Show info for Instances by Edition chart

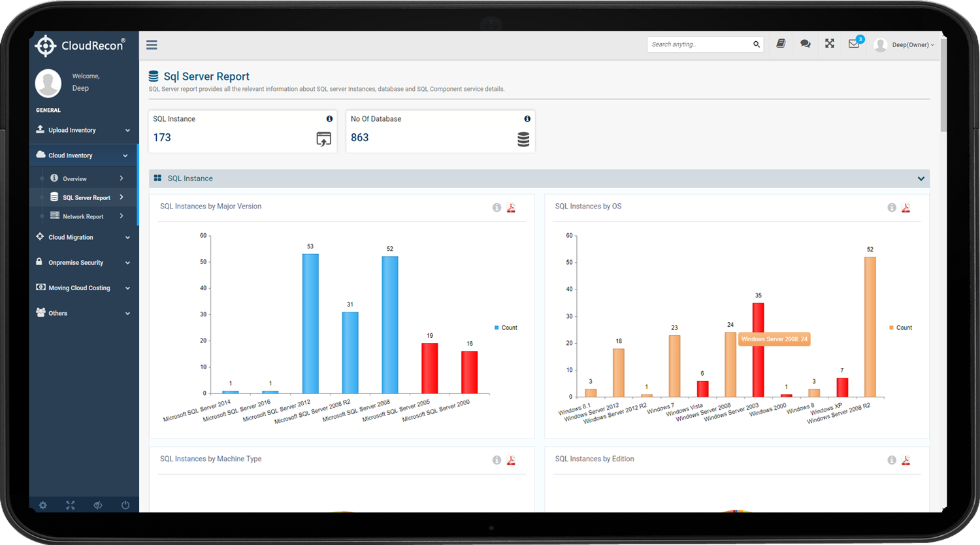[x=892, y=461]
